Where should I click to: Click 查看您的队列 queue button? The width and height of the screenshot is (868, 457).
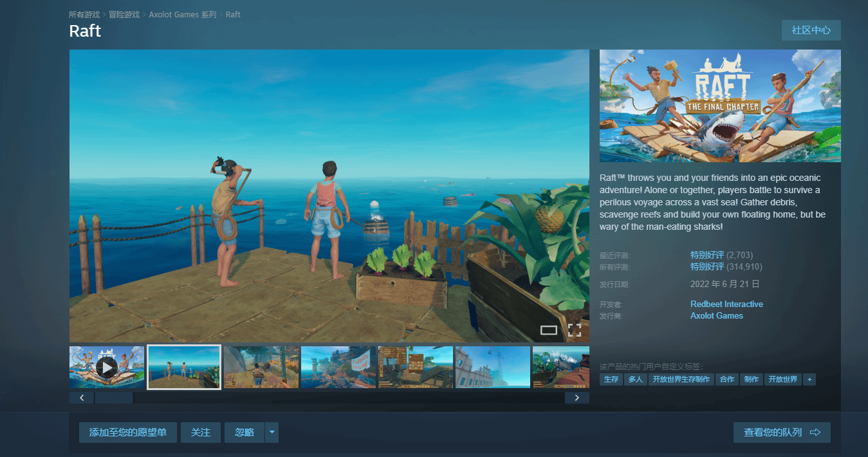(781, 433)
